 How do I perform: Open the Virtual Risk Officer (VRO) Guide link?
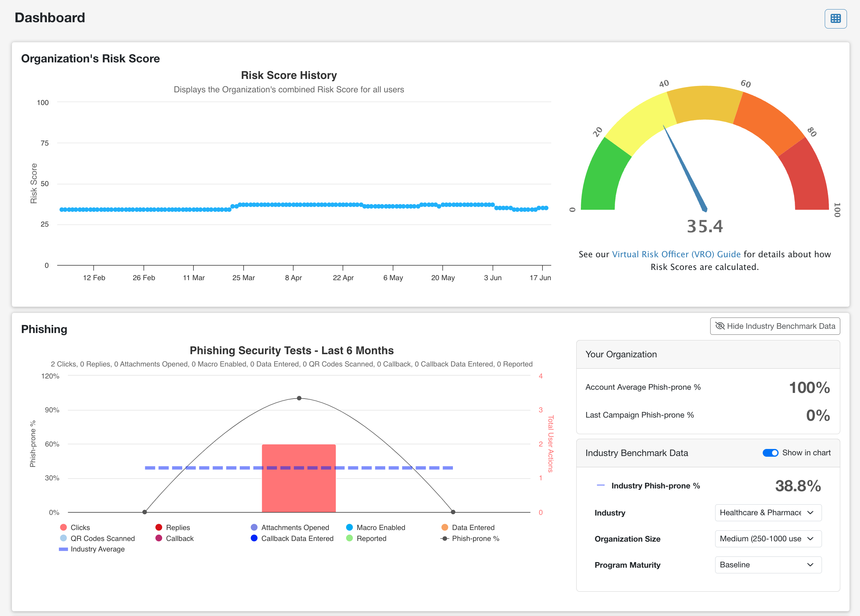[676, 254]
